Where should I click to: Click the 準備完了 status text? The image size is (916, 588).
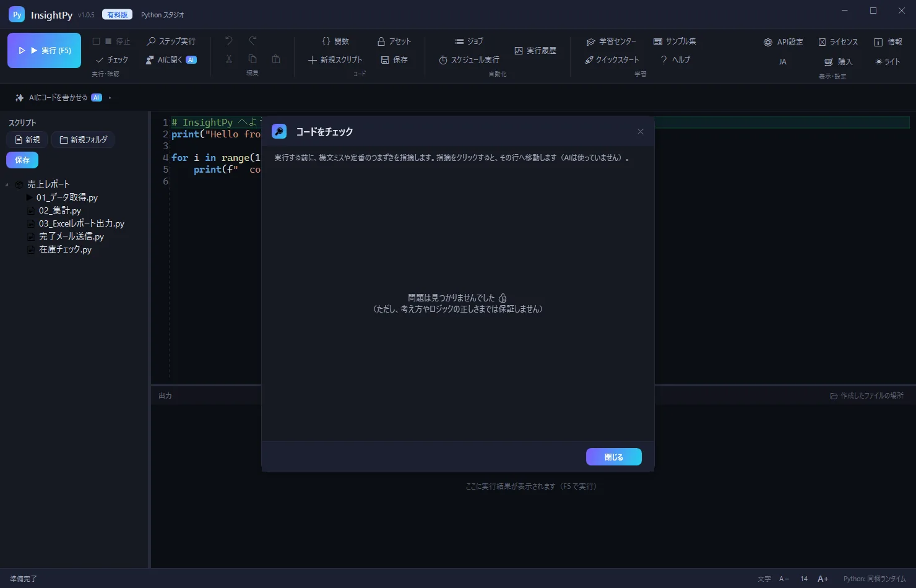24,579
